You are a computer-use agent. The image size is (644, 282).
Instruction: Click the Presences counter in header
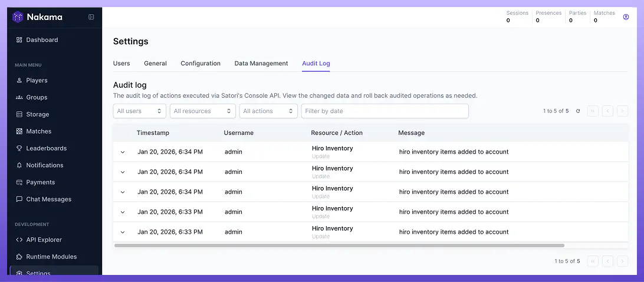(548, 16)
